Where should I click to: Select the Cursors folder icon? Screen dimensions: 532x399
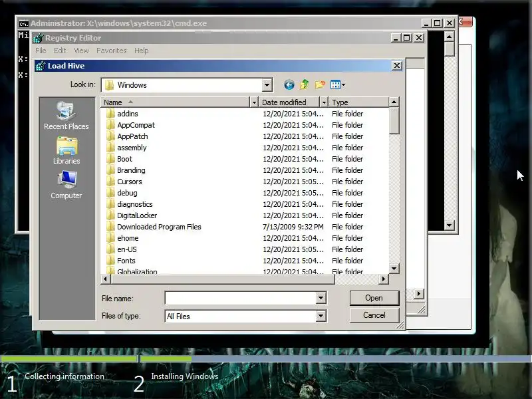tap(110, 181)
